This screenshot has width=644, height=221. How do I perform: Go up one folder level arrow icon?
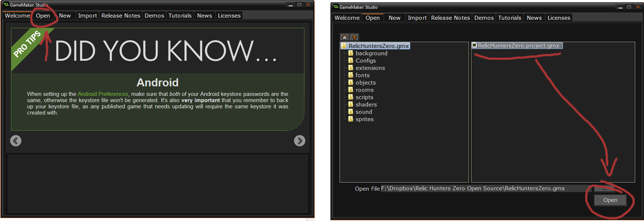pyautogui.click(x=354, y=37)
